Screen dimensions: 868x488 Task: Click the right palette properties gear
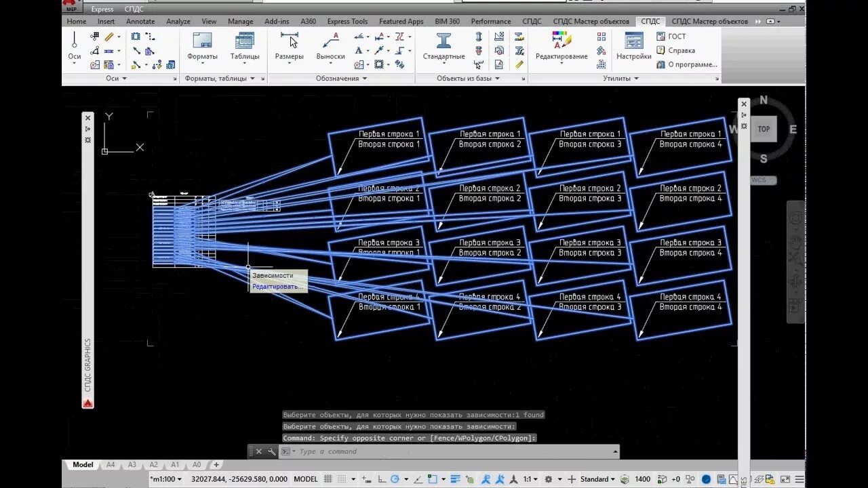[x=744, y=126]
